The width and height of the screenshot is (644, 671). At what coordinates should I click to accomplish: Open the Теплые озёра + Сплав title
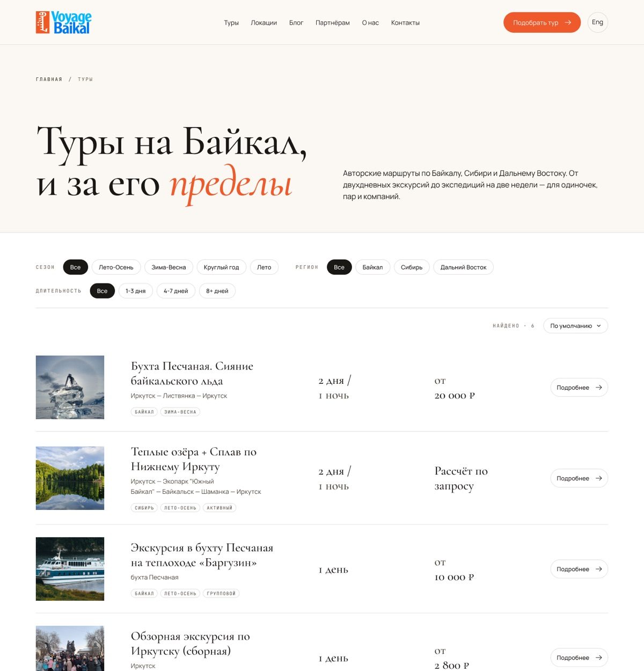tap(194, 459)
